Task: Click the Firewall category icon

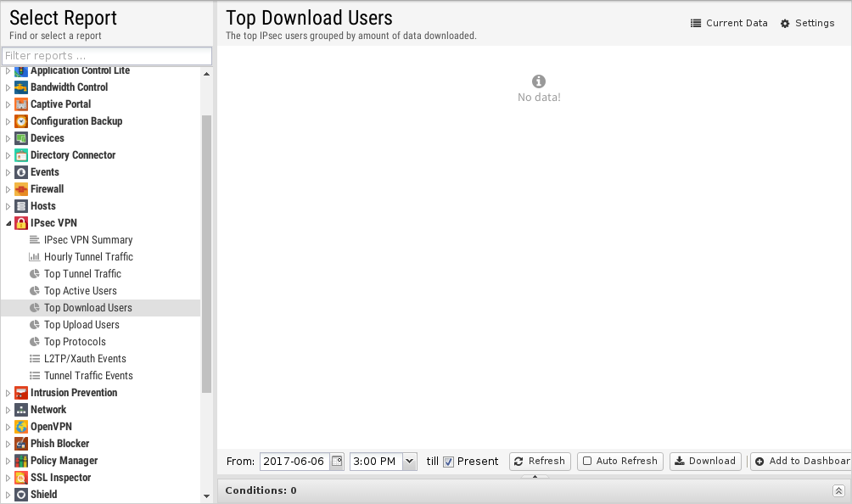Action: [21, 189]
